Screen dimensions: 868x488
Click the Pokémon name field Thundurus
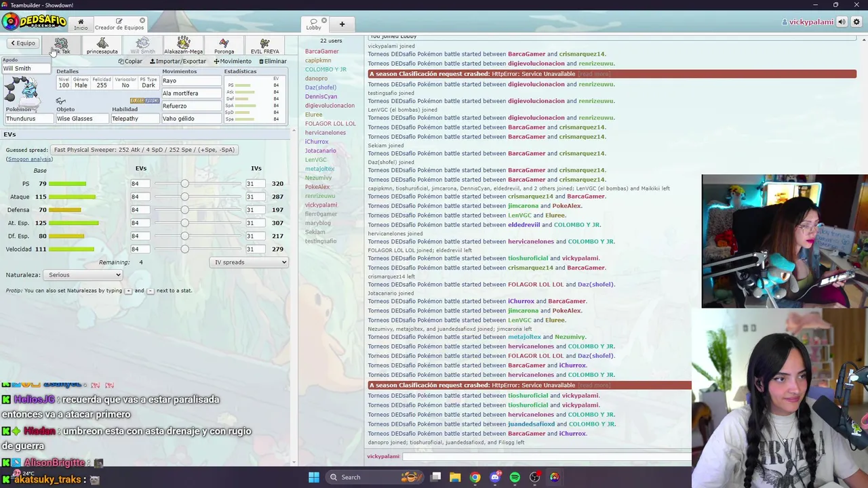point(28,119)
